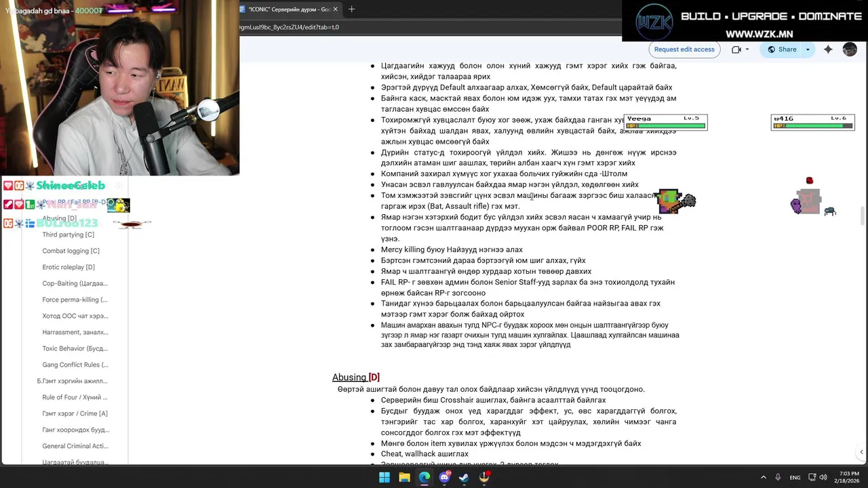Click the Veega Lv.5 HP bar overlay

[x=665, y=122]
